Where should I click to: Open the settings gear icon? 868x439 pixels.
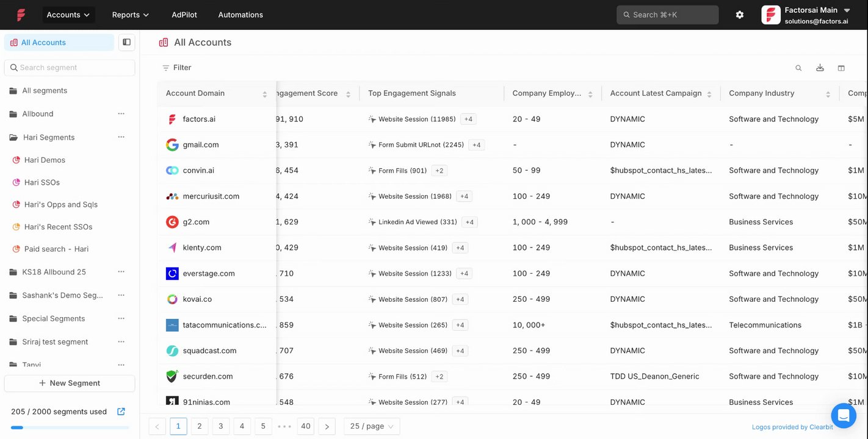(740, 15)
